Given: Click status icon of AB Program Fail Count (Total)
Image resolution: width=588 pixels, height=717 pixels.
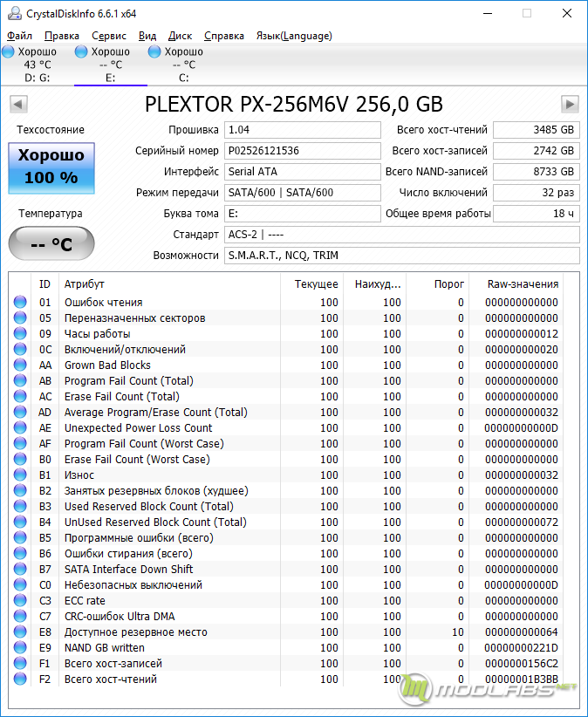Looking at the screenshot, I should click(x=20, y=380).
